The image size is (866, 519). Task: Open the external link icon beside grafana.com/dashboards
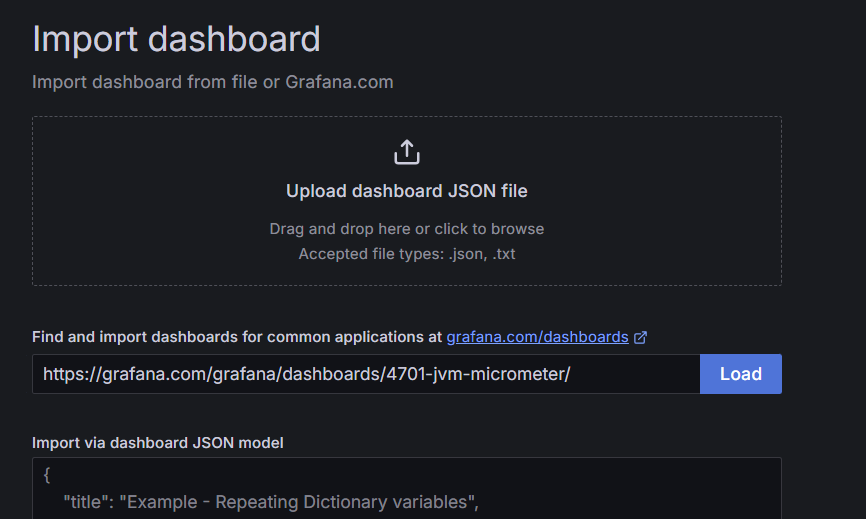coord(640,337)
